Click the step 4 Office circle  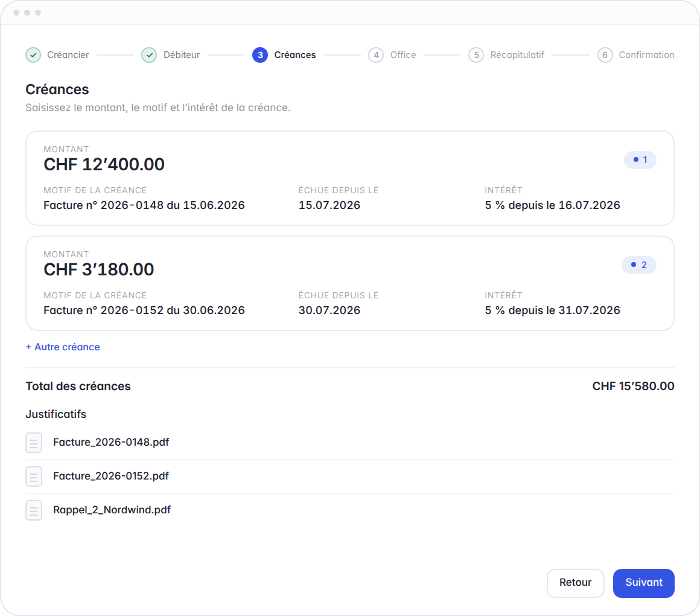click(376, 55)
